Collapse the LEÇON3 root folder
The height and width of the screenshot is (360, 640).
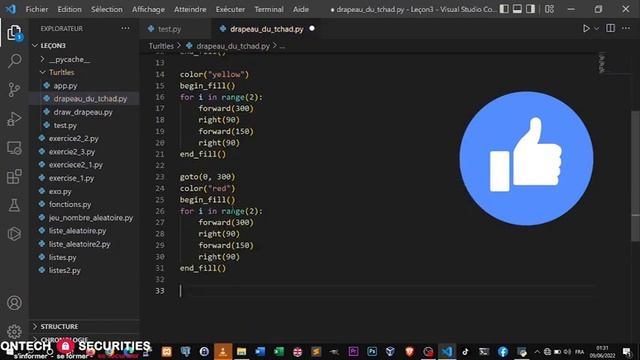pyautogui.click(x=35, y=46)
